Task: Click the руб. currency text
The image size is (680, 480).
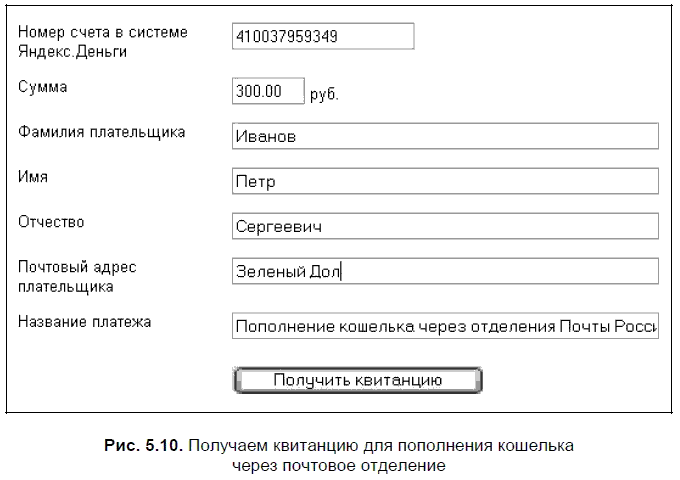Action: (325, 94)
